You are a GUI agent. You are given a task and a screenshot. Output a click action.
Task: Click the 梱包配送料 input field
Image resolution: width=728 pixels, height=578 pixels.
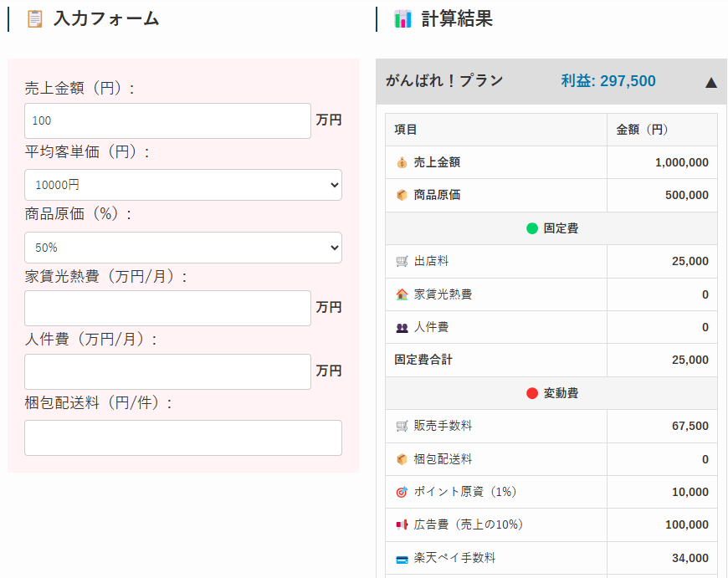pos(182,438)
